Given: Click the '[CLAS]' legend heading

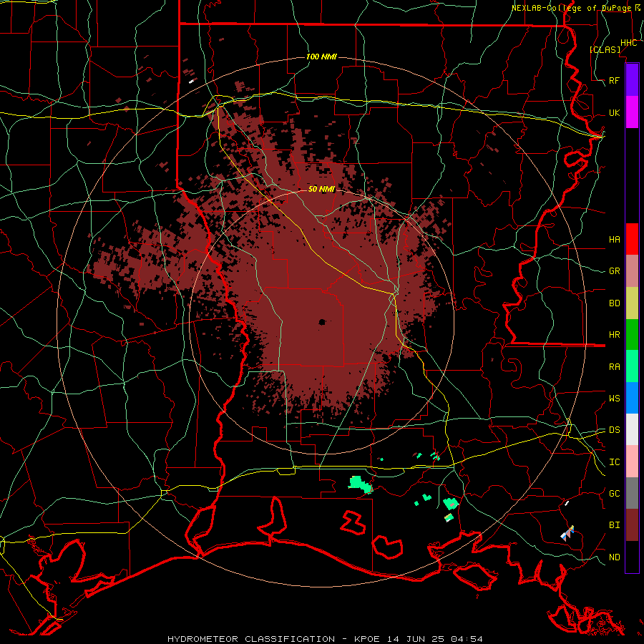Looking at the screenshot, I should click(605, 49).
